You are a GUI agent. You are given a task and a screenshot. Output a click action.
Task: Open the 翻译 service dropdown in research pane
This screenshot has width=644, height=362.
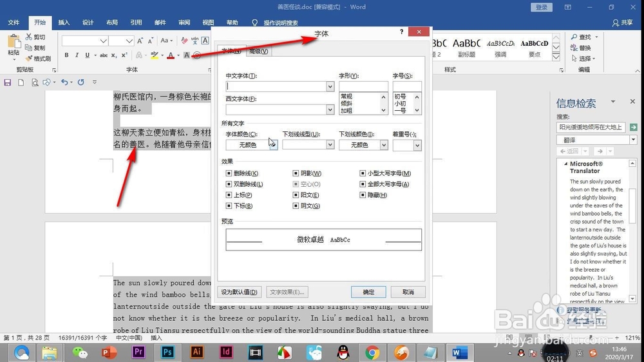633,140
